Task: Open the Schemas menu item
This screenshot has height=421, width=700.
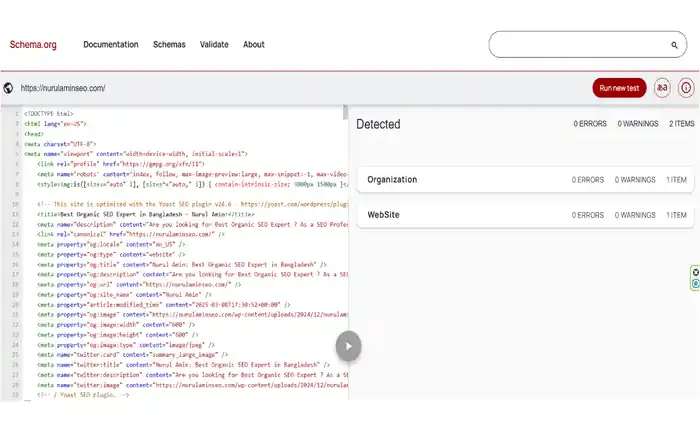Action: tap(169, 45)
